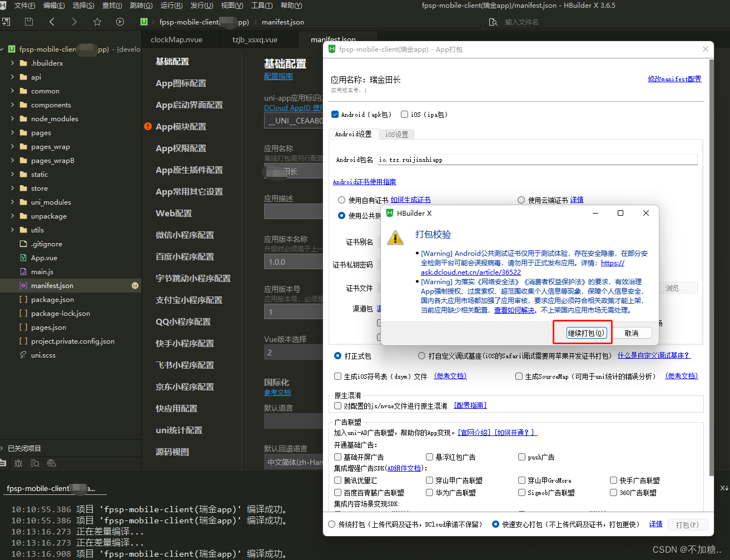Viewport: 730px width, 560px height.
Task: Open the 修改manifest配置 link
Action: tap(674, 79)
